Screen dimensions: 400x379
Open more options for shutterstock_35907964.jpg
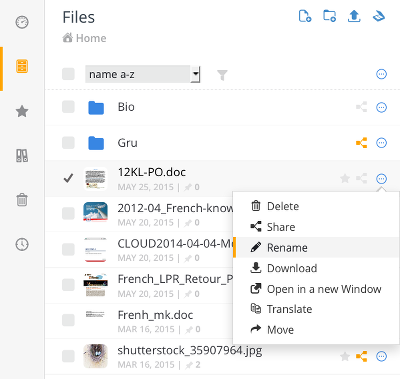pos(381,356)
